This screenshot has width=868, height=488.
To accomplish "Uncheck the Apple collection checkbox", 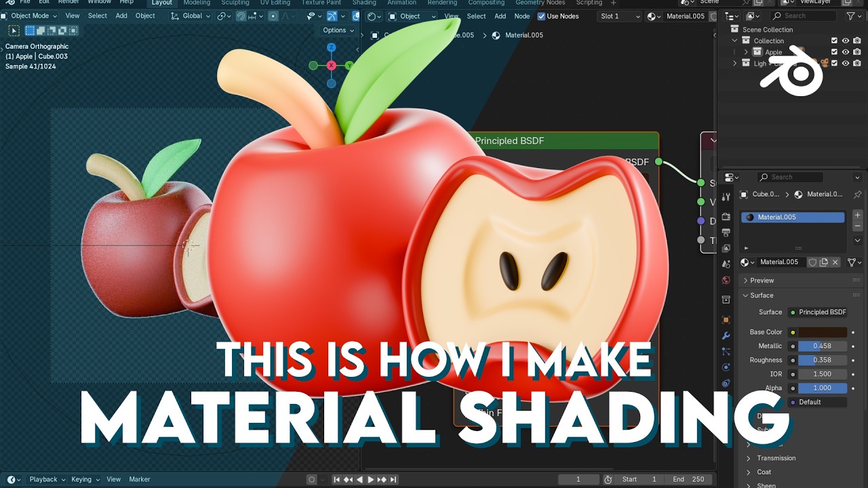I will pos(834,52).
